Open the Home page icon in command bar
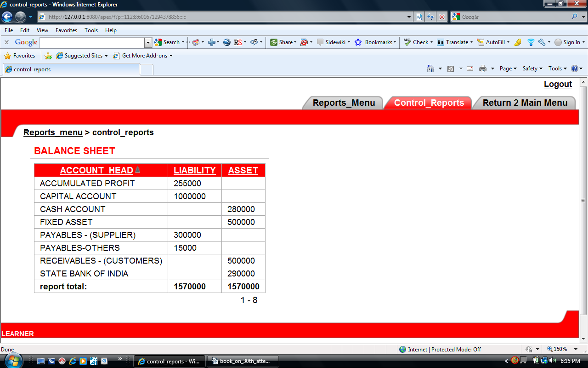 click(430, 69)
